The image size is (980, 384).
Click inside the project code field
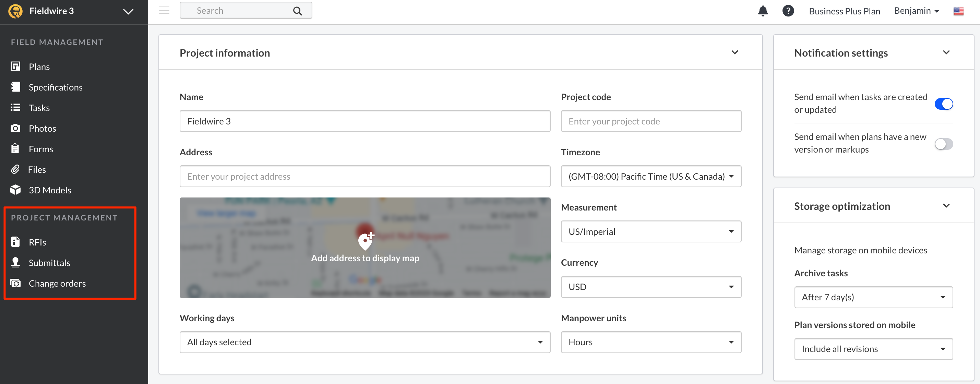(x=650, y=121)
